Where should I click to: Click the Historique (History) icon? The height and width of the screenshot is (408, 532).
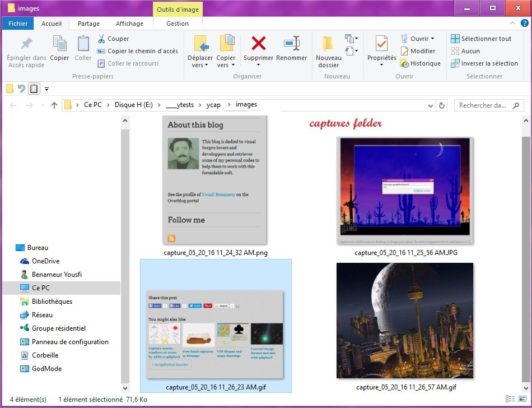pos(405,63)
